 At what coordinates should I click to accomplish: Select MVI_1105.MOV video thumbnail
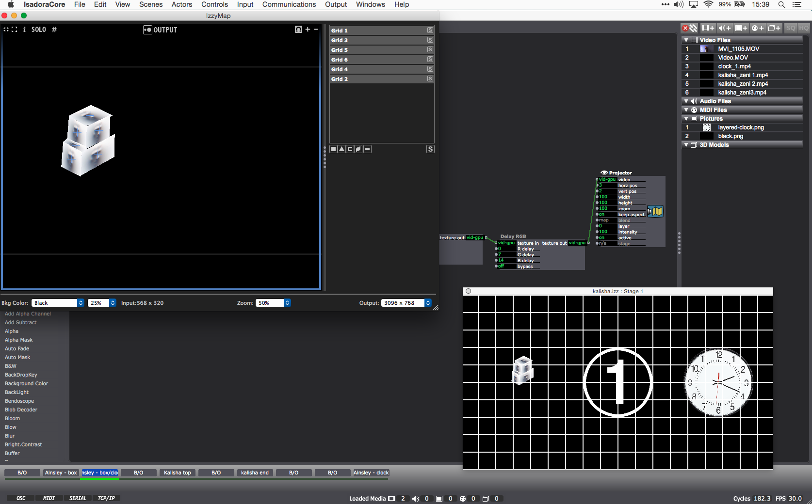[706, 49]
